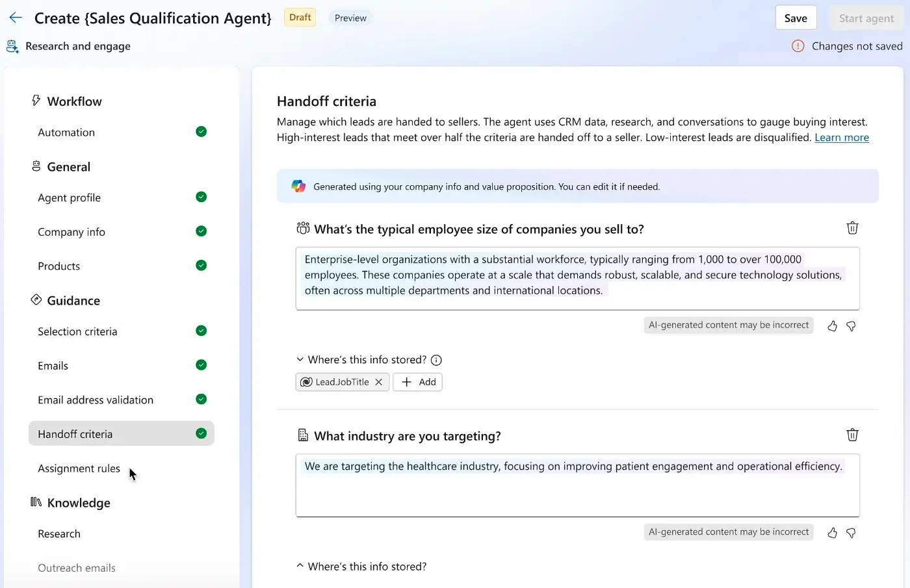Click the Guidance diamond icon
910x588 pixels.
click(36, 300)
